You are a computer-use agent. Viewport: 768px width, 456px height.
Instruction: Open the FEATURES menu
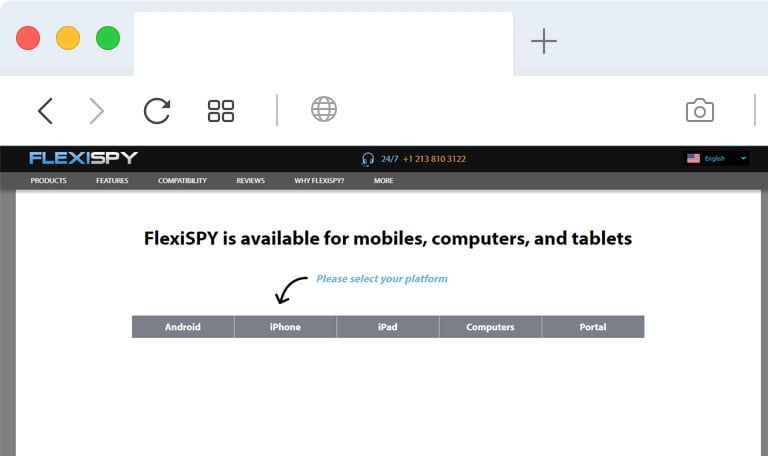tap(112, 181)
